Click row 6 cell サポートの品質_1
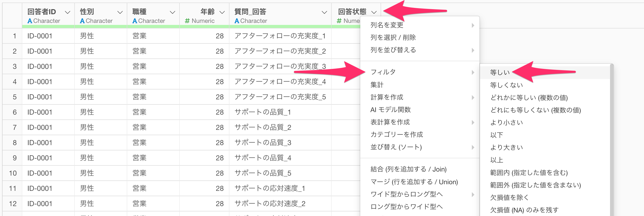Viewport: 644px width, 216px height. [263, 112]
